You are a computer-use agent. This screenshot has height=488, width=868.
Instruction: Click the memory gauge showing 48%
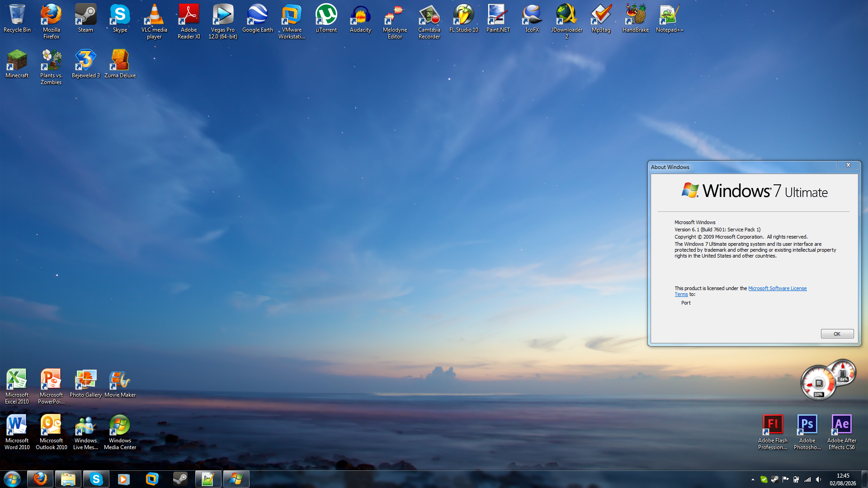click(843, 373)
